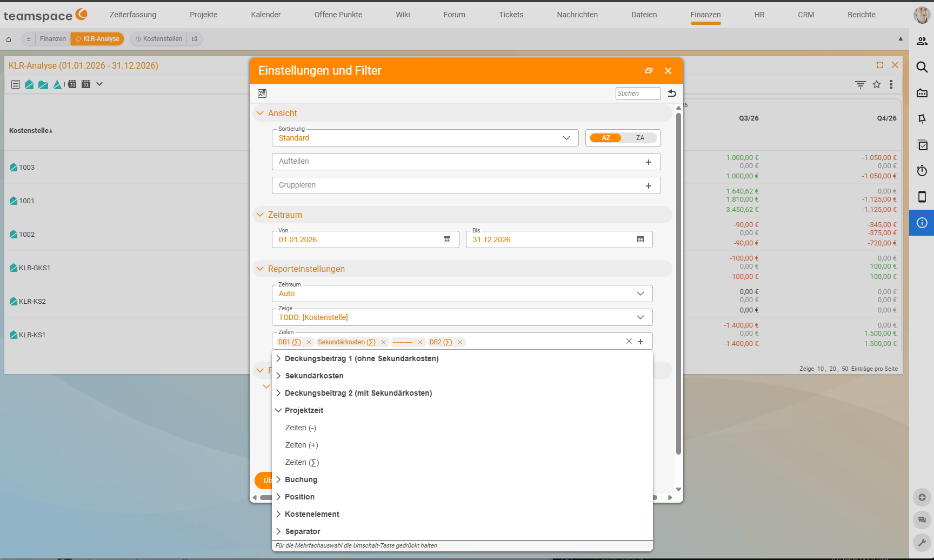
Task: Click the dialog's vertical scrollbar
Action: point(678,284)
